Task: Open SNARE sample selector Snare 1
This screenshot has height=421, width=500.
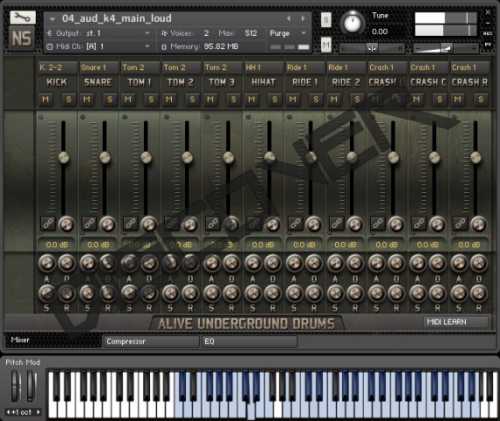Action: point(98,68)
